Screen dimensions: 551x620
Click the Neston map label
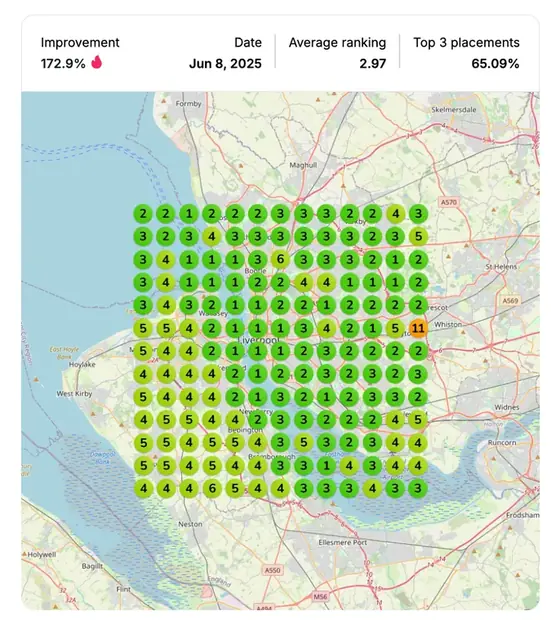[x=190, y=524]
